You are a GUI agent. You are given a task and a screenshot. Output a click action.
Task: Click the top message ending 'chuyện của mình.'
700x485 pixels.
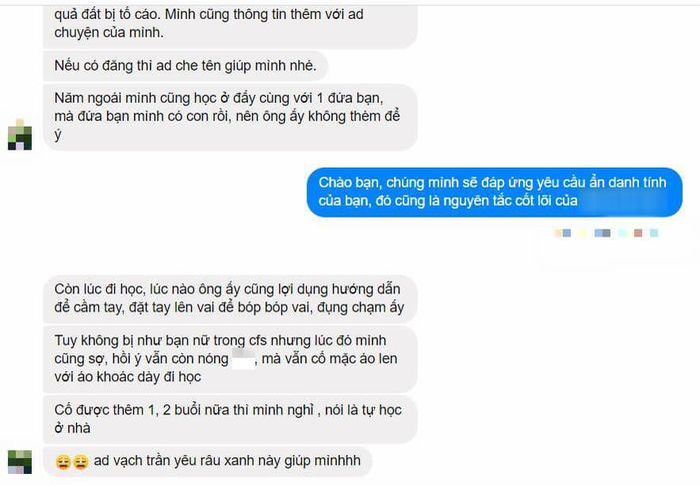pos(230,25)
